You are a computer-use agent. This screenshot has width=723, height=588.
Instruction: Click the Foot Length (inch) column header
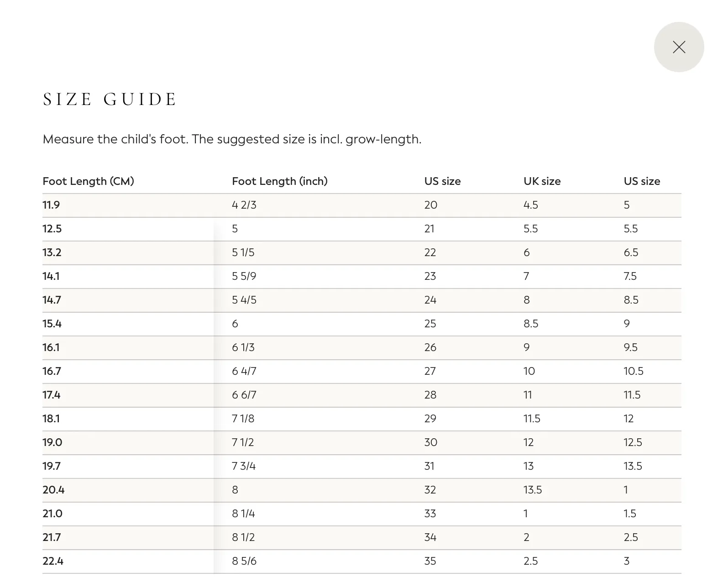(x=279, y=181)
